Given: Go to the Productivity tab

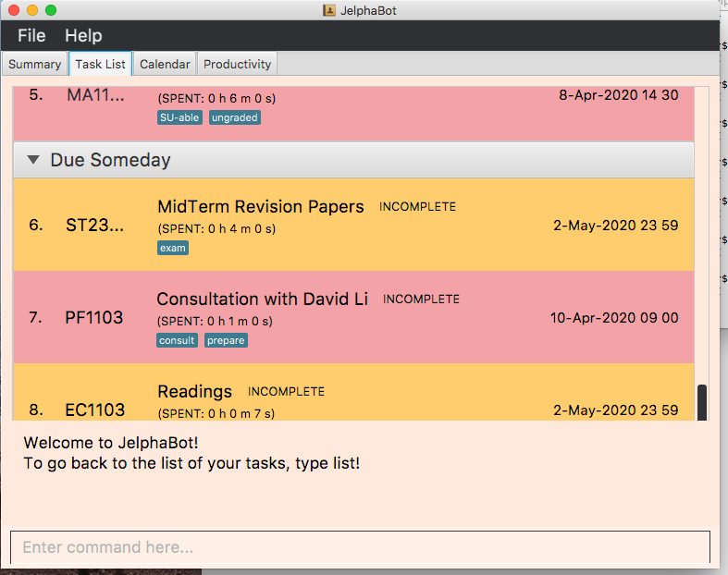Looking at the screenshot, I should (237, 64).
